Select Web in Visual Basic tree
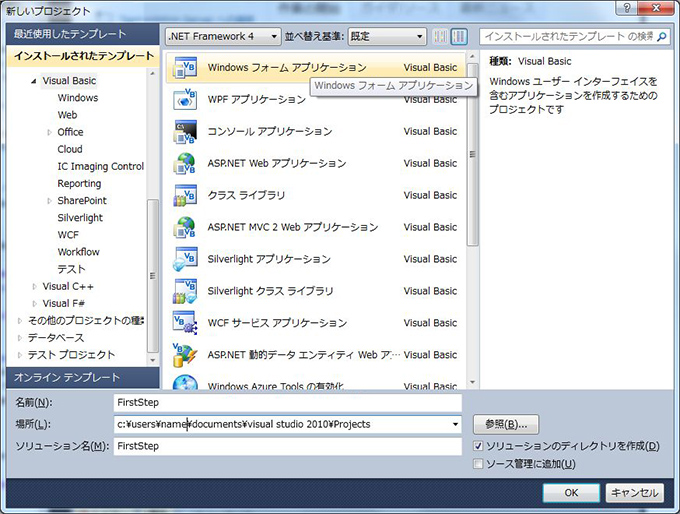Viewport: 680px width, 514px height. click(x=67, y=115)
